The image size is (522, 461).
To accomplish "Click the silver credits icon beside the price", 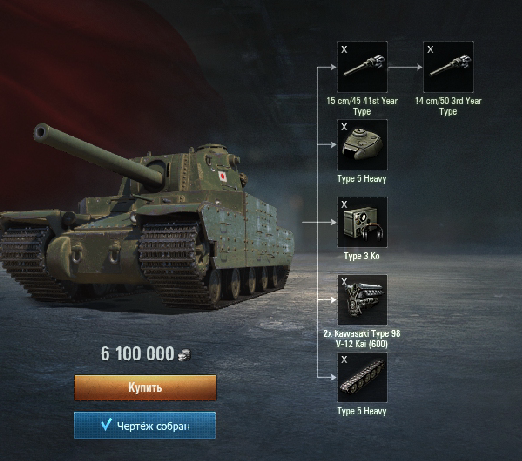I will point(184,355).
